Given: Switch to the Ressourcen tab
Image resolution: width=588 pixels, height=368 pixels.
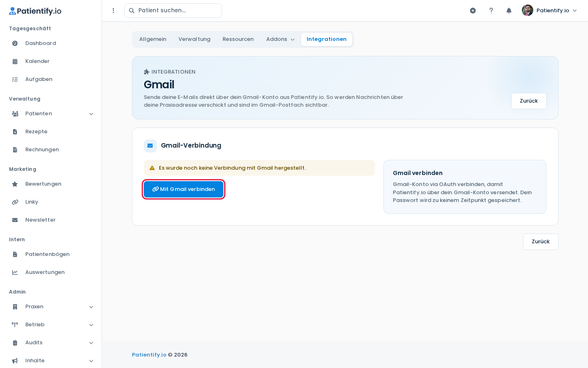Looking at the screenshot, I should (238, 39).
